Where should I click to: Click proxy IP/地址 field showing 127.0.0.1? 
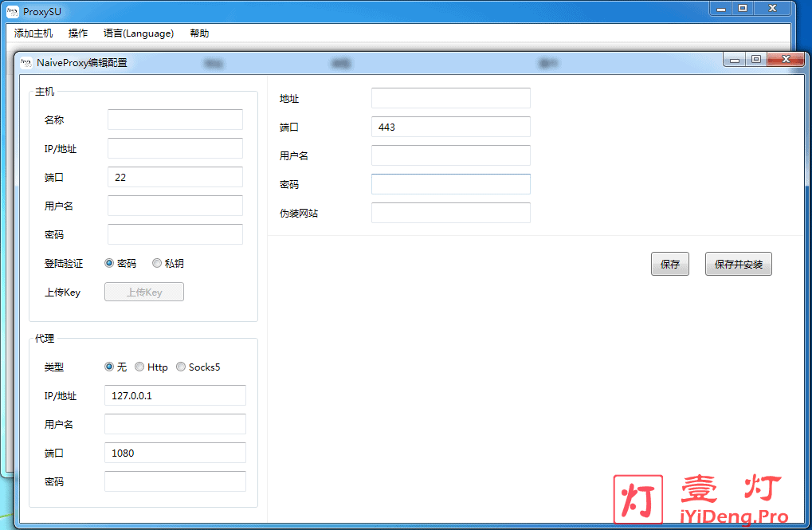[175, 395]
